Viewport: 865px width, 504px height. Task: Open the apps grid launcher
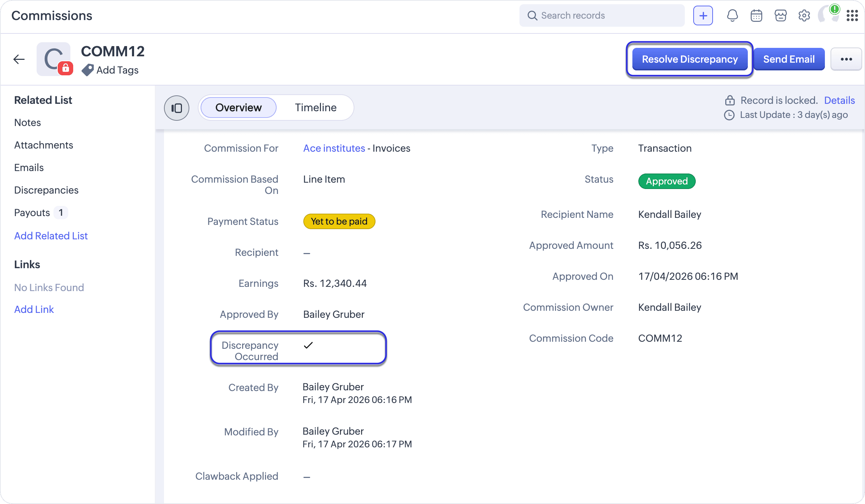pyautogui.click(x=852, y=15)
